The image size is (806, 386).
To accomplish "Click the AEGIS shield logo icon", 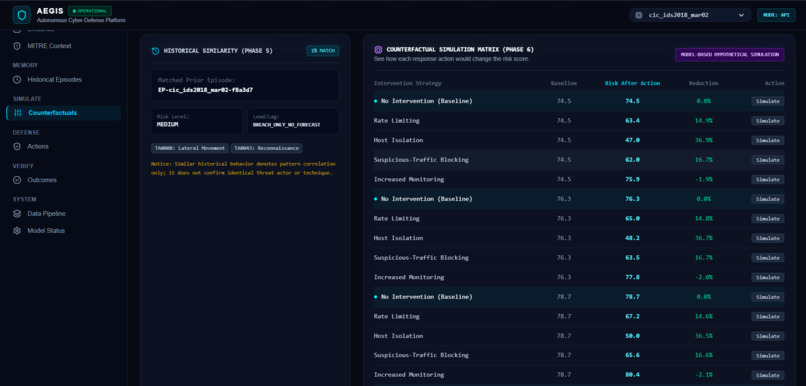I will 22,15.
